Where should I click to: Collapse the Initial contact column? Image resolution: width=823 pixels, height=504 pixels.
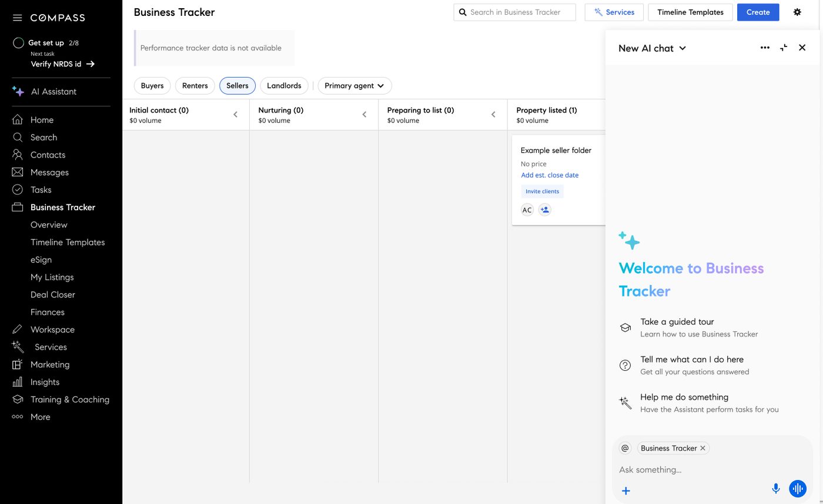click(x=235, y=115)
